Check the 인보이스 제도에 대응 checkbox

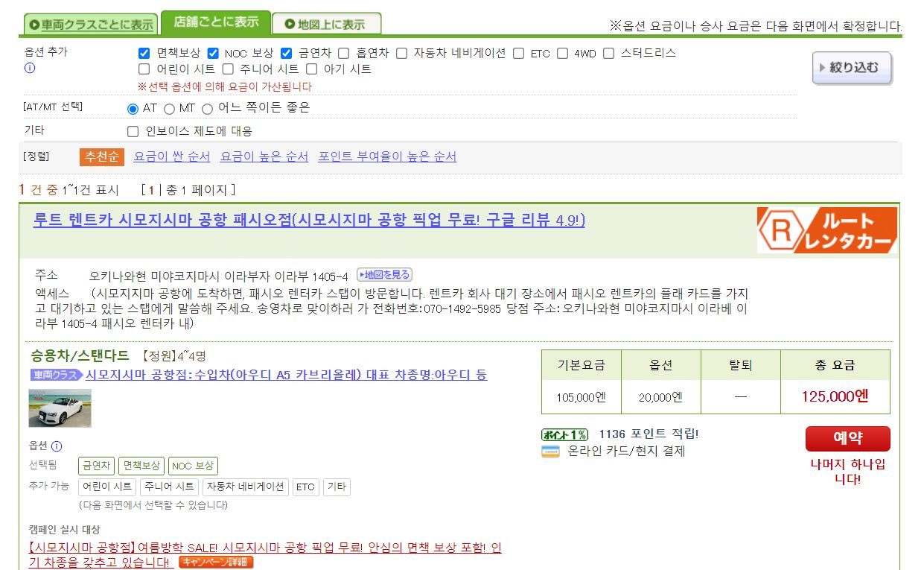click(x=133, y=131)
